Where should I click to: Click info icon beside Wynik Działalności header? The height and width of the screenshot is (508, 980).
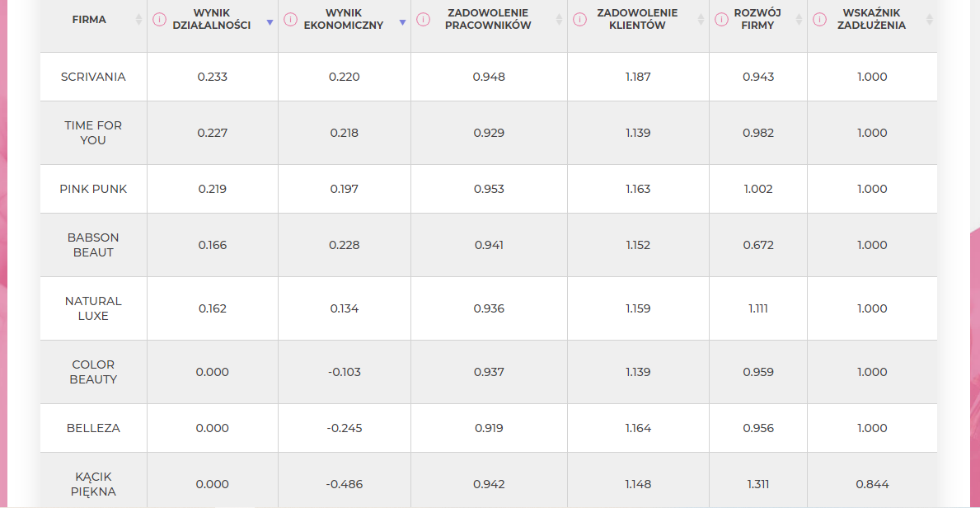[x=160, y=19]
